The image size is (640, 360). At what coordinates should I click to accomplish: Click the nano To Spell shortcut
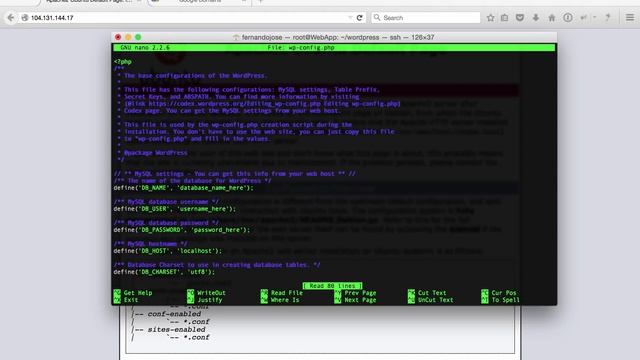[x=500, y=300]
